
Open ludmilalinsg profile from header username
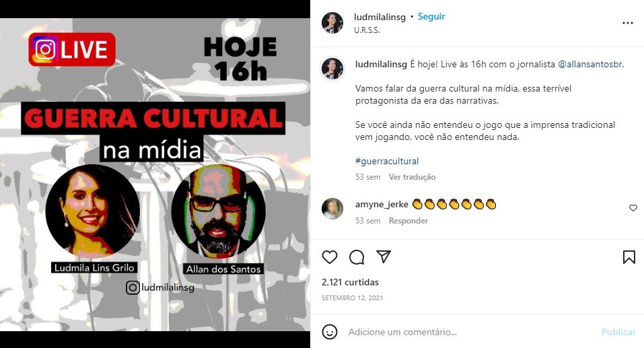click(x=380, y=17)
